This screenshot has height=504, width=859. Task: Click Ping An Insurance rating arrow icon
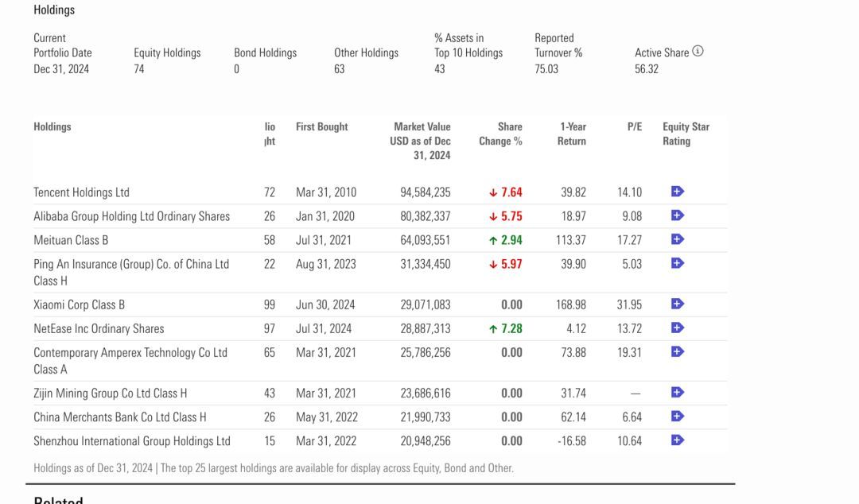(x=677, y=263)
